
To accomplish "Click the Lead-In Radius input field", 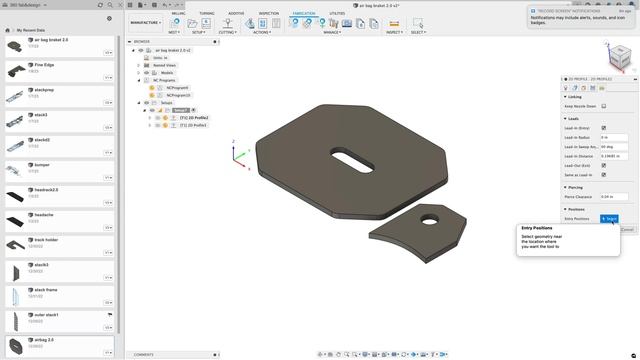I will (x=614, y=138).
